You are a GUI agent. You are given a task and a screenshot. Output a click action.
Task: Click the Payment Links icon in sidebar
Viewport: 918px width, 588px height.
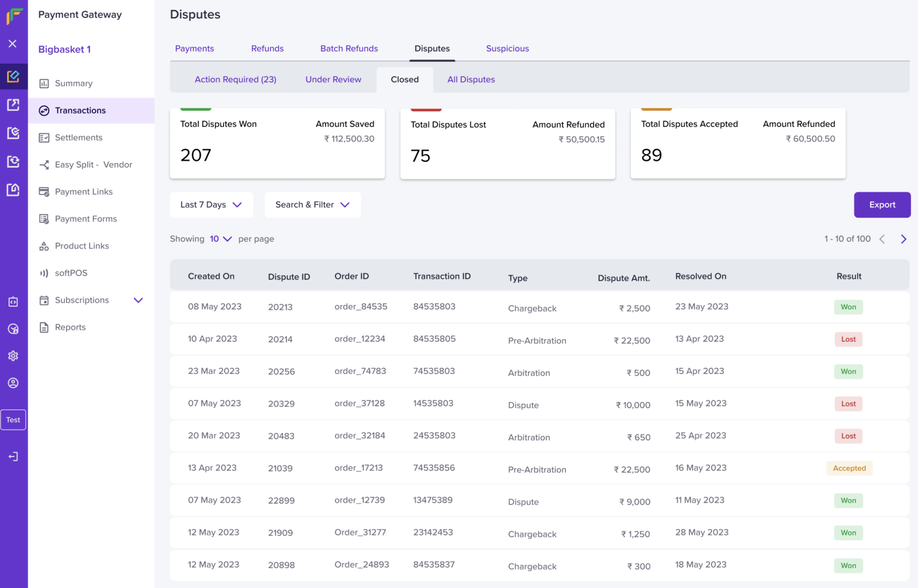(44, 192)
